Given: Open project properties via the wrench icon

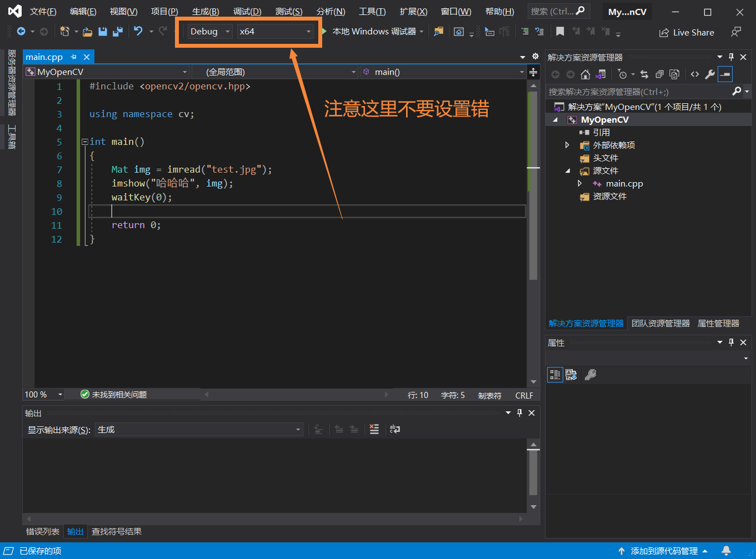Looking at the screenshot, I should click(710, 74).
